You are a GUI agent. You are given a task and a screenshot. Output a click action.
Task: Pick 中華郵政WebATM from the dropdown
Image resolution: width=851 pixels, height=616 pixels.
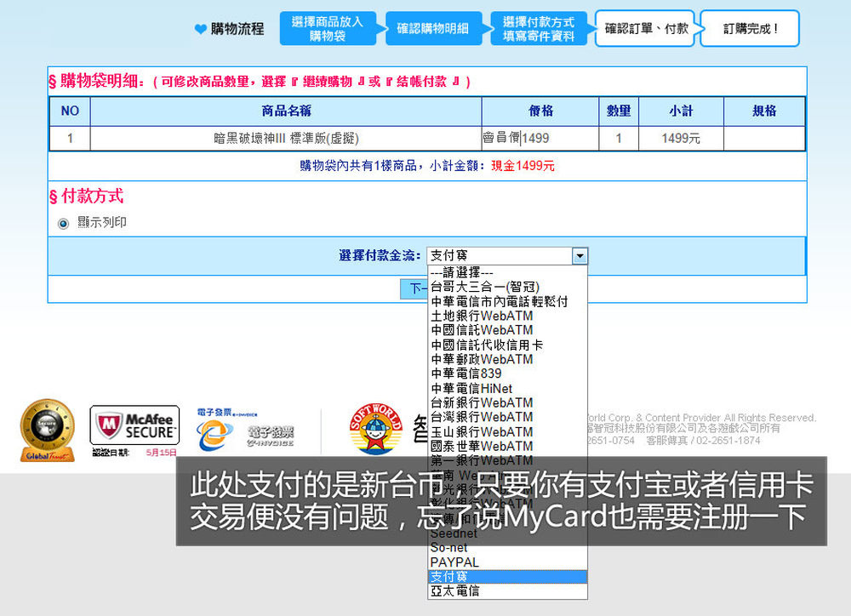click(x=507, y=359)
